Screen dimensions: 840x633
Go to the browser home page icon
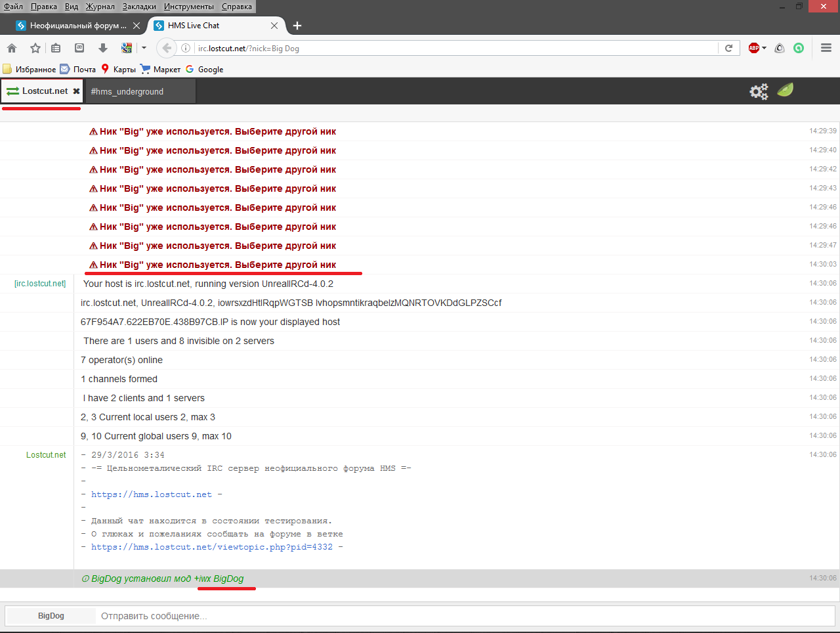point(12,48)
